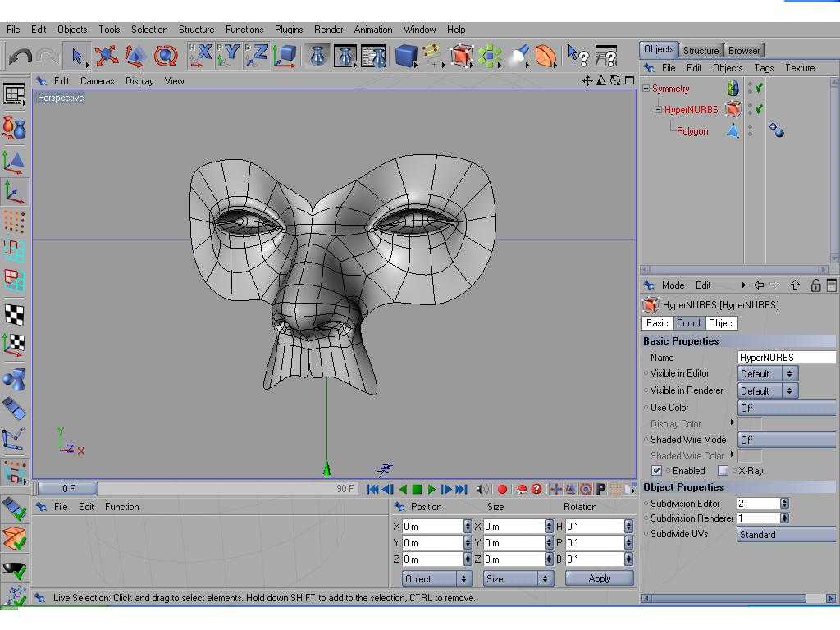The width and height of the screenshot is (840, 630).
Task: Click the viewport pan camera icon
Action: [587, 81]
